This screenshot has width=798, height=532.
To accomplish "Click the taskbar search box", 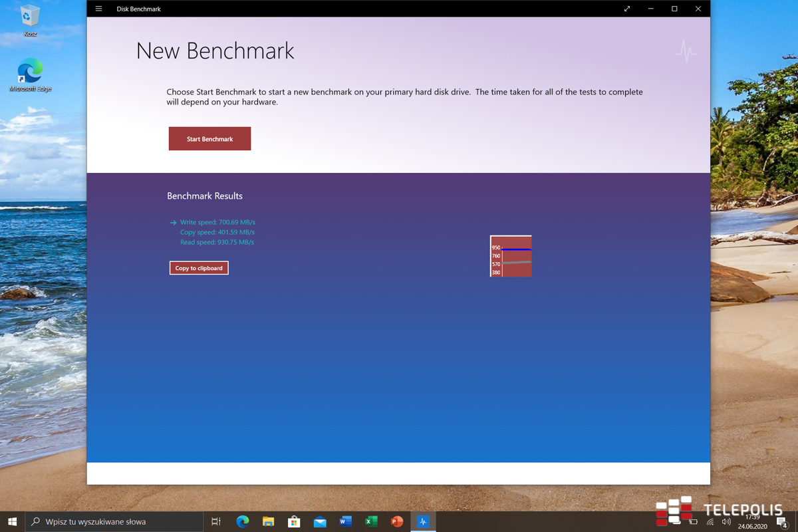I will tap(114, 521).
